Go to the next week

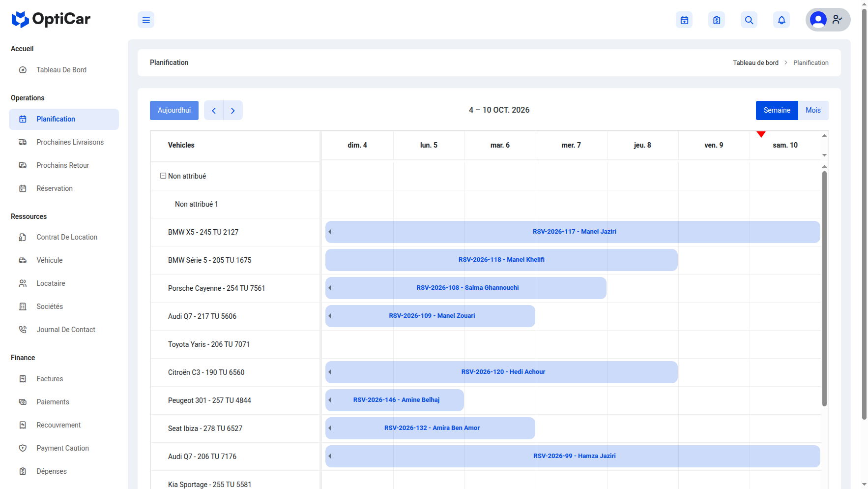(233, 111)
